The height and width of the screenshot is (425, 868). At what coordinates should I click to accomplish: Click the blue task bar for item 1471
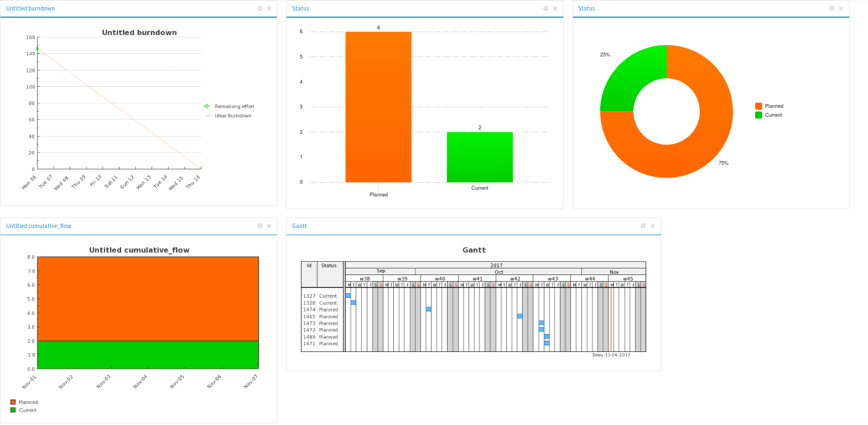(x=547, y=343)
